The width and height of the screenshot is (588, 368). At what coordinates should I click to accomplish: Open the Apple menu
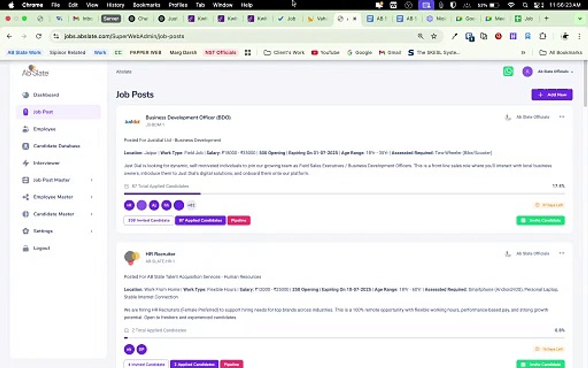point(11,5)
